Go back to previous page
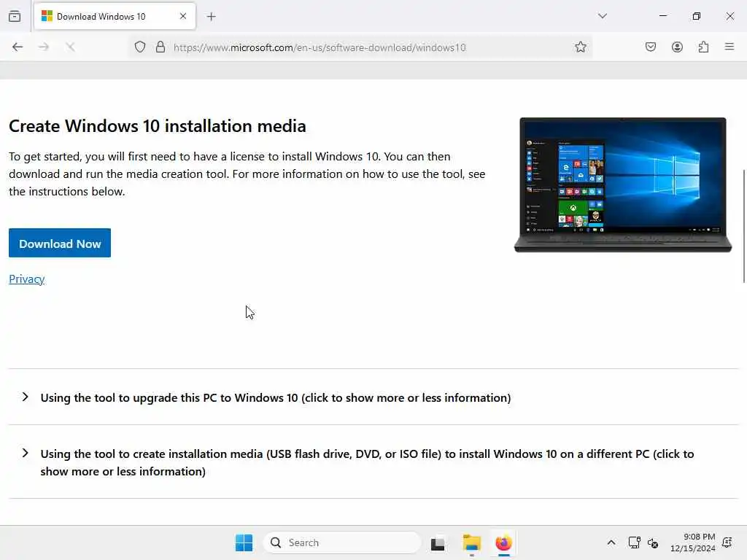Screen dimensions: 747x560 18,47
